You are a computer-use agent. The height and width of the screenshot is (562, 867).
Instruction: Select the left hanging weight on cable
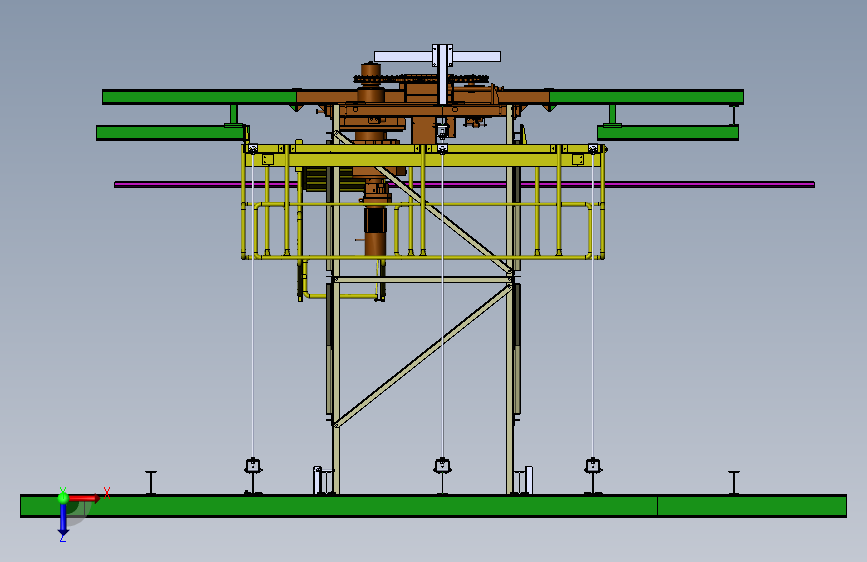[x=253, y=466]
